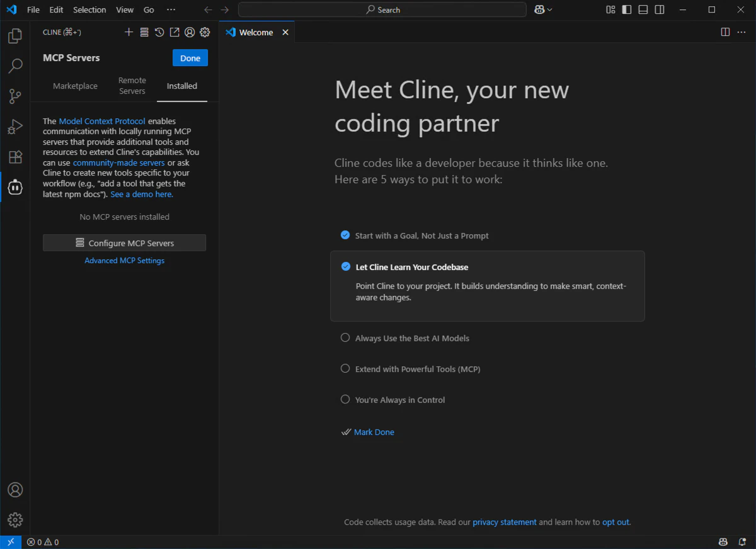The image size is (756, 549).
Task: Open the Manage gear in activity bar
Action: 15,520
